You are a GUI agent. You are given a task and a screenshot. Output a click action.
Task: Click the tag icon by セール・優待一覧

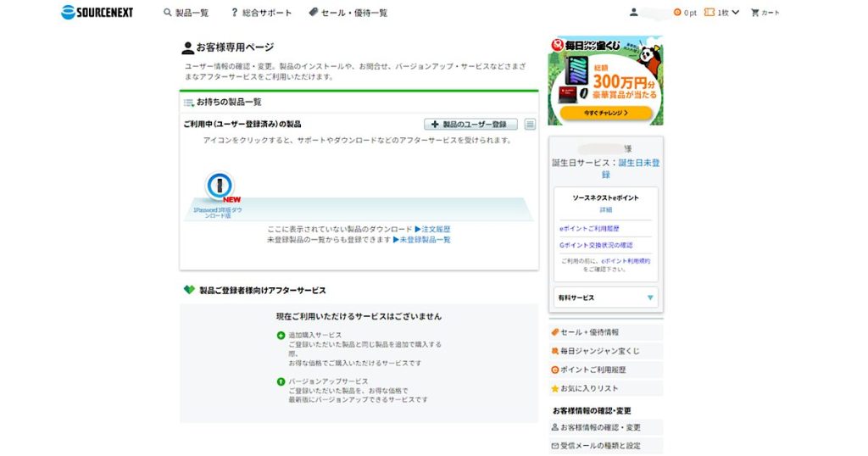[314, 12]
